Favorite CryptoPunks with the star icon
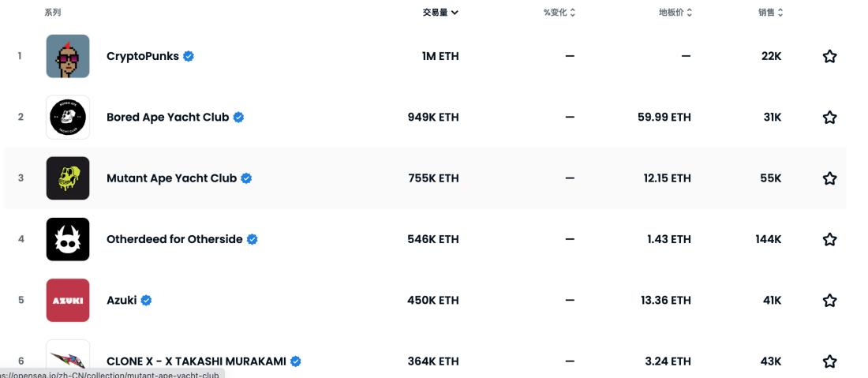 [x=829, y=56]
